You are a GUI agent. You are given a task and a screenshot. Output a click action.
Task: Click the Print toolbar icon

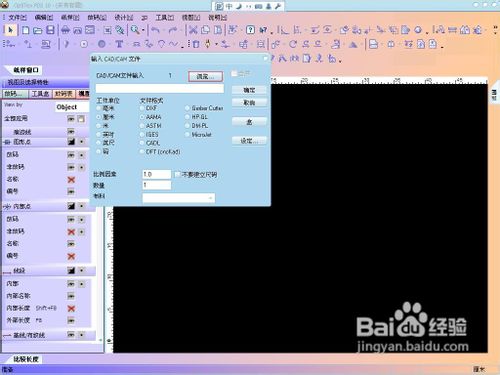(x=65, y=30)
